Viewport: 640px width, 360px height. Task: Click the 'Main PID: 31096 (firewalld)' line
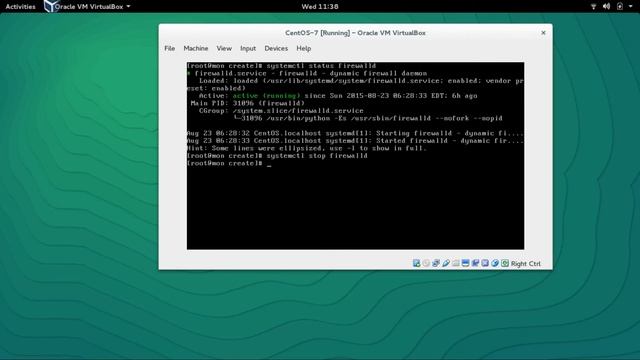[248, 103]
